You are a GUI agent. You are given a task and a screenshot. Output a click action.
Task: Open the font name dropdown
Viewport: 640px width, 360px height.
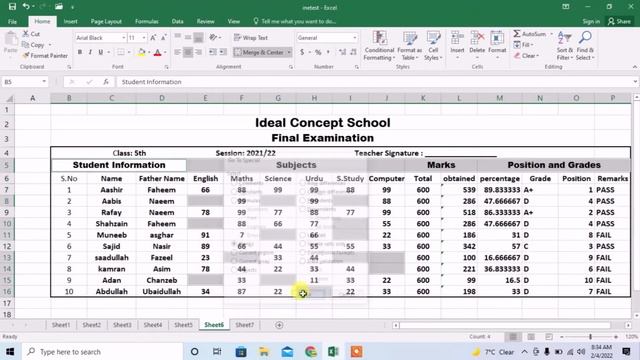tap(123, 38)
